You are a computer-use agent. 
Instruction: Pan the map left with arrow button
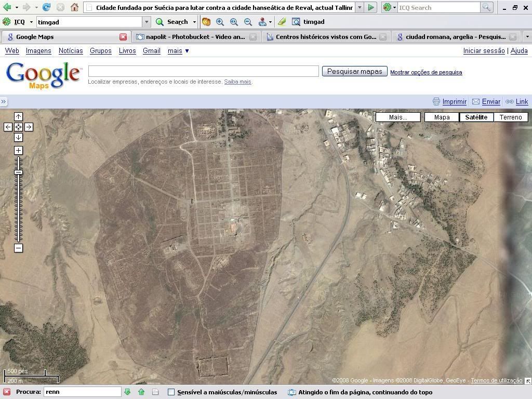click(x=8, y=127)
